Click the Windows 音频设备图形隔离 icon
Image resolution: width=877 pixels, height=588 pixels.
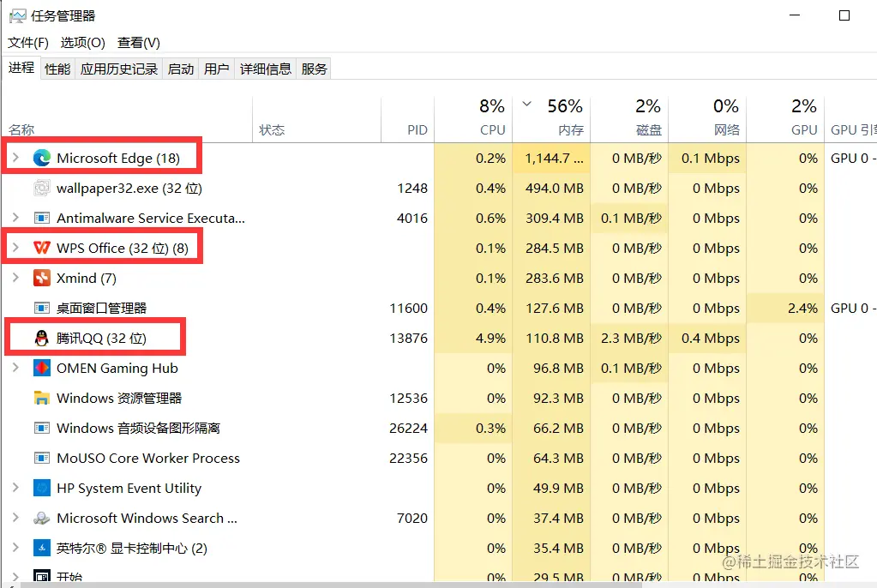[x=42, y=428]
